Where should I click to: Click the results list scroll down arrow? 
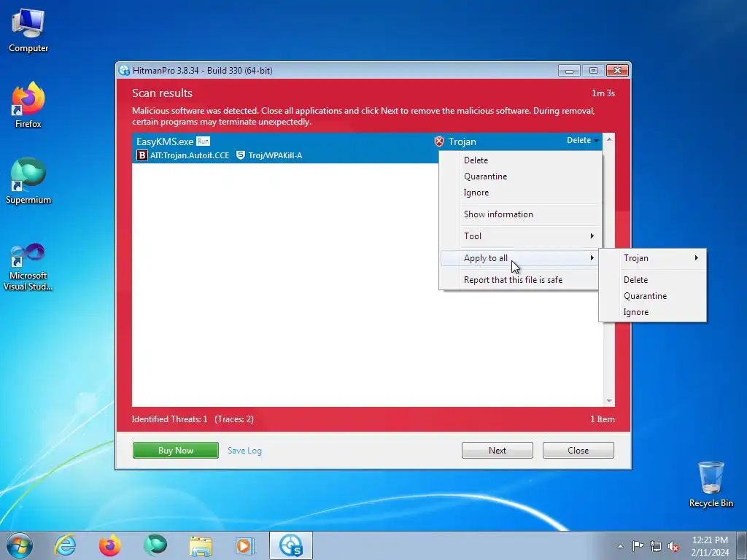point(609,401)
